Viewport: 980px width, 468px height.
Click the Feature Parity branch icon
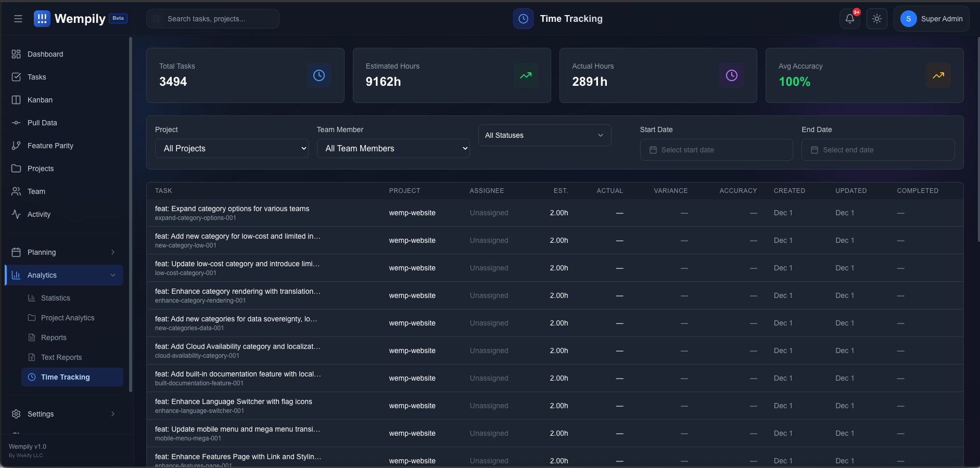(16, 146)
